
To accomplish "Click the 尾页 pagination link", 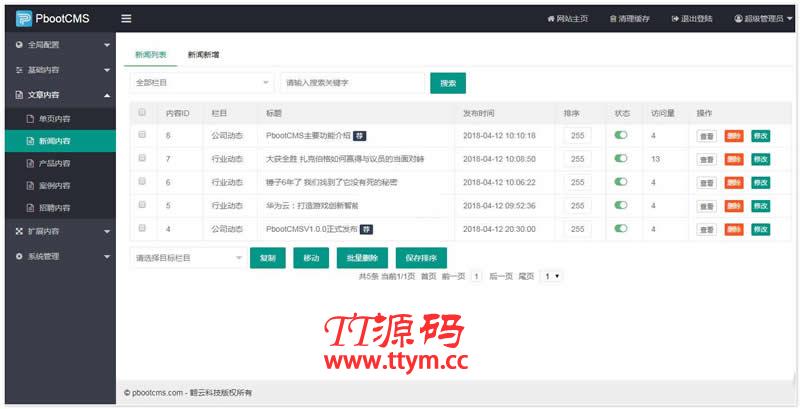I will [526, 276].
